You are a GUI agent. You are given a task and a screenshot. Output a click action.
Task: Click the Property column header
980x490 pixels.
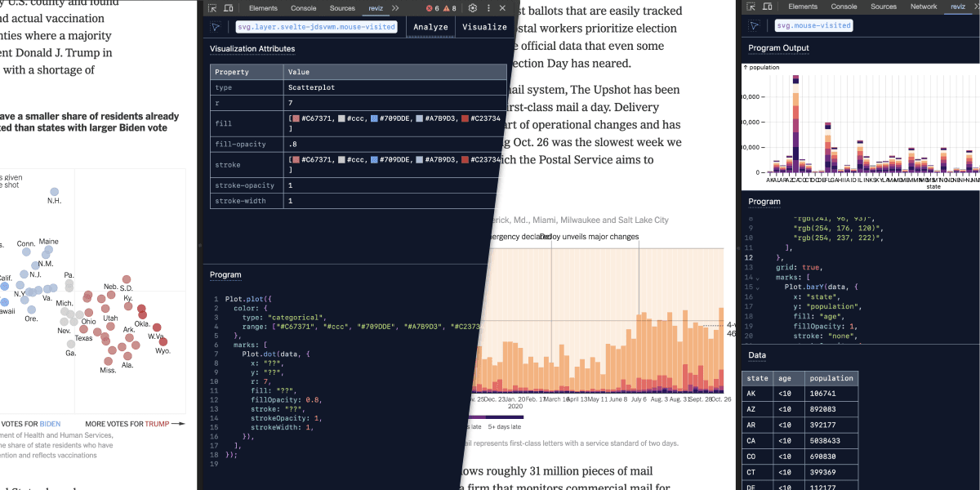tap(247, 72)
